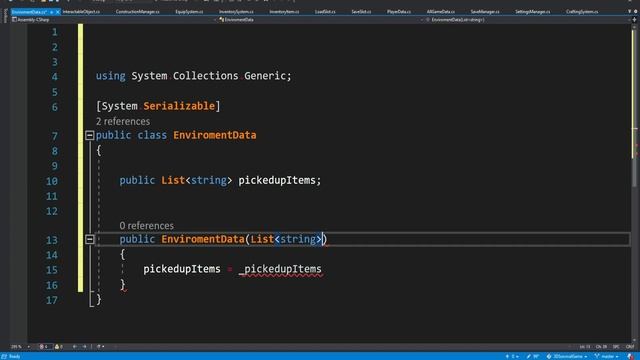Click the character column indicator
The width and height of the screenshot is (640, 360).
tap(602, 347)
